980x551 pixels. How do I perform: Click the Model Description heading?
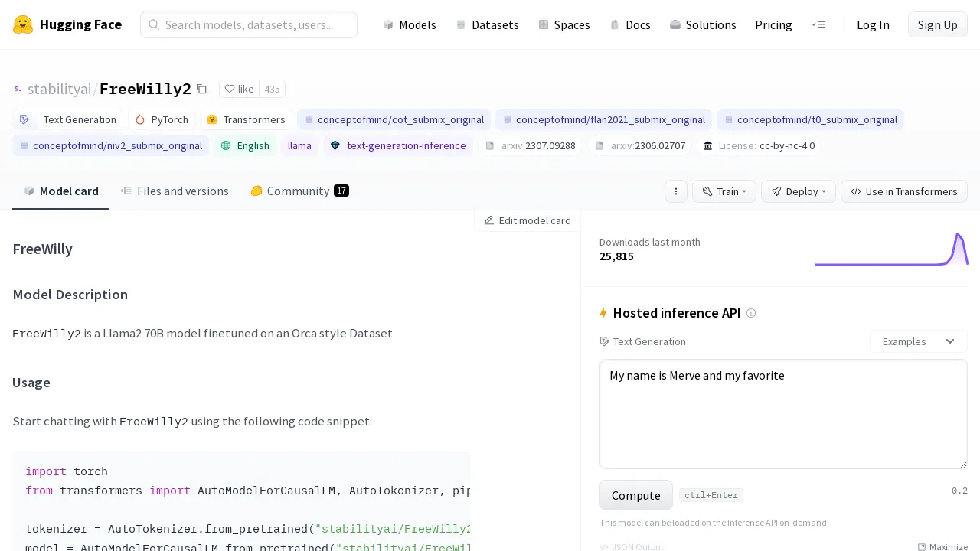[x=70, y=295]
